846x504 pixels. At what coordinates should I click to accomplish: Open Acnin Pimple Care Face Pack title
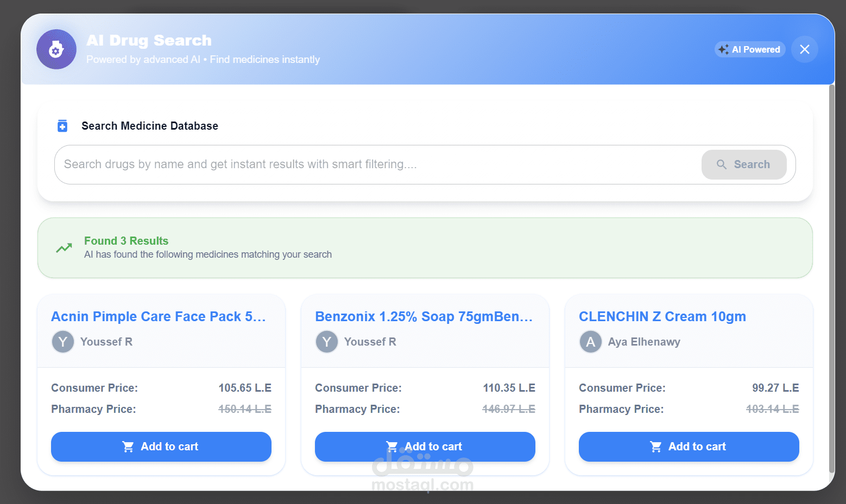click(x=159, y=316)
